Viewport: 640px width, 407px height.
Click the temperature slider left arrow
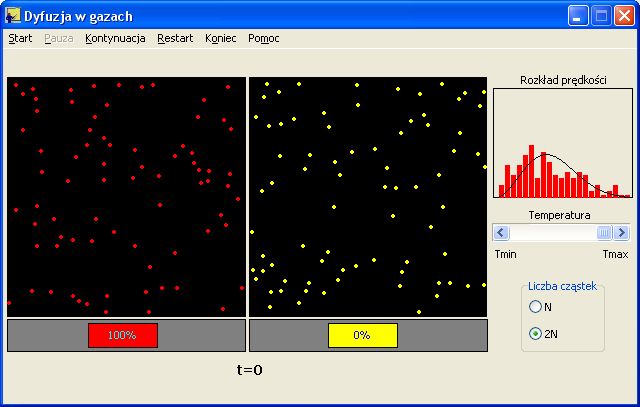pyautogui.click(x=502, y=232)
